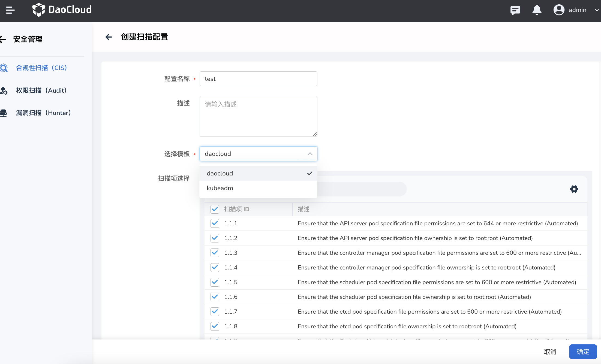The width and height of the screenshot is (601, 364).
Task: Click the 确定 button
Action: coord(583,352)
